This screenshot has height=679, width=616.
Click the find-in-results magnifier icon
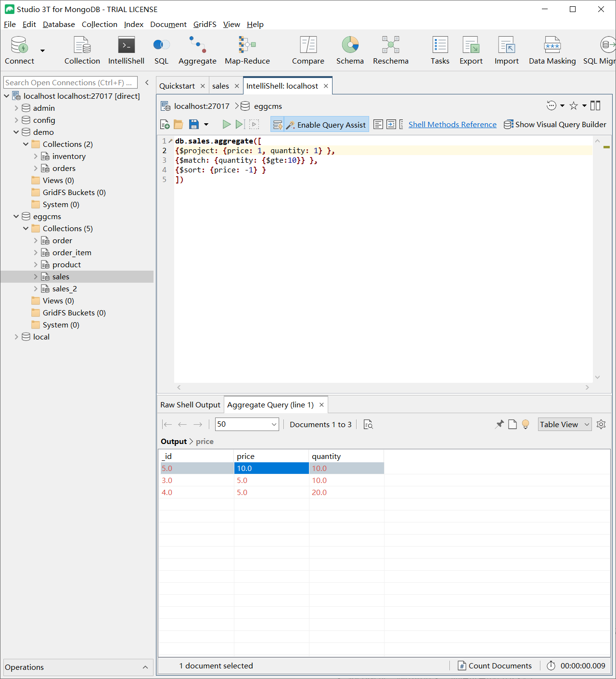(x=368, y=424)
